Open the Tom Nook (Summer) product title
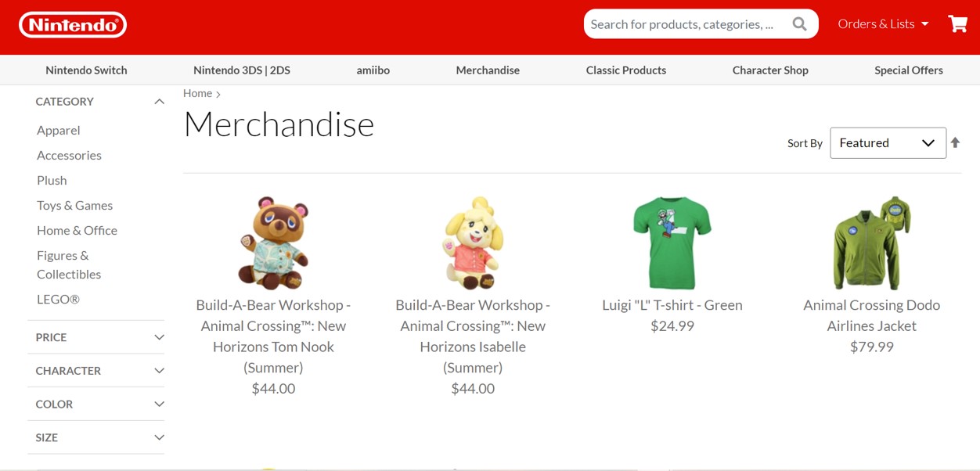This screenshot has width=980, height=471. click(x=273, y=336)
